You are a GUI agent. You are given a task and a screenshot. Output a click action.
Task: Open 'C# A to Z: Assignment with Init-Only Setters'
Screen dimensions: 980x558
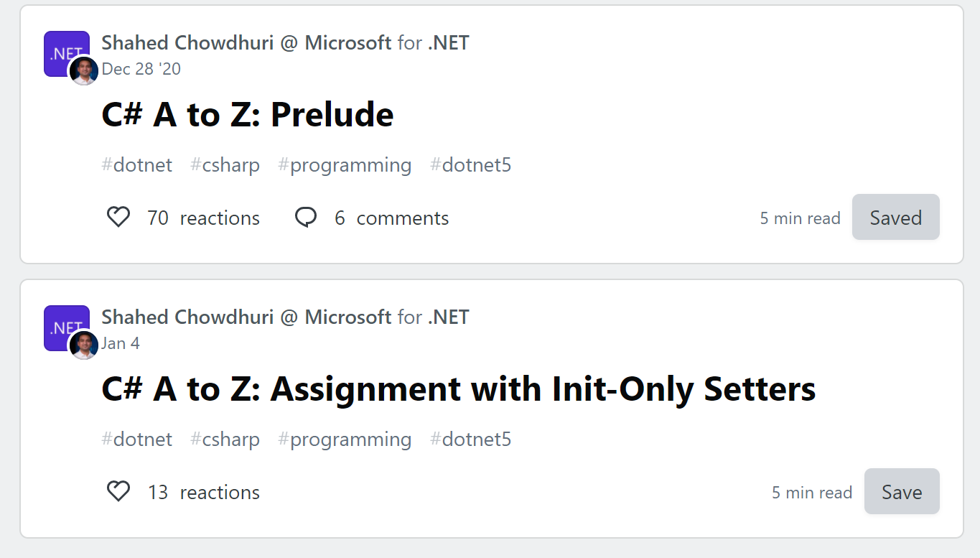(459, 389)
